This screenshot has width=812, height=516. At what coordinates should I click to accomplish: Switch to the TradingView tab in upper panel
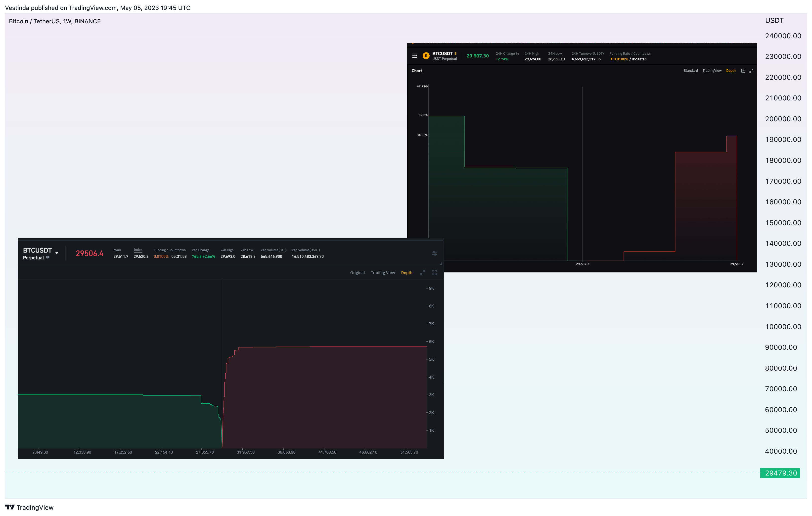click(712, 71)
